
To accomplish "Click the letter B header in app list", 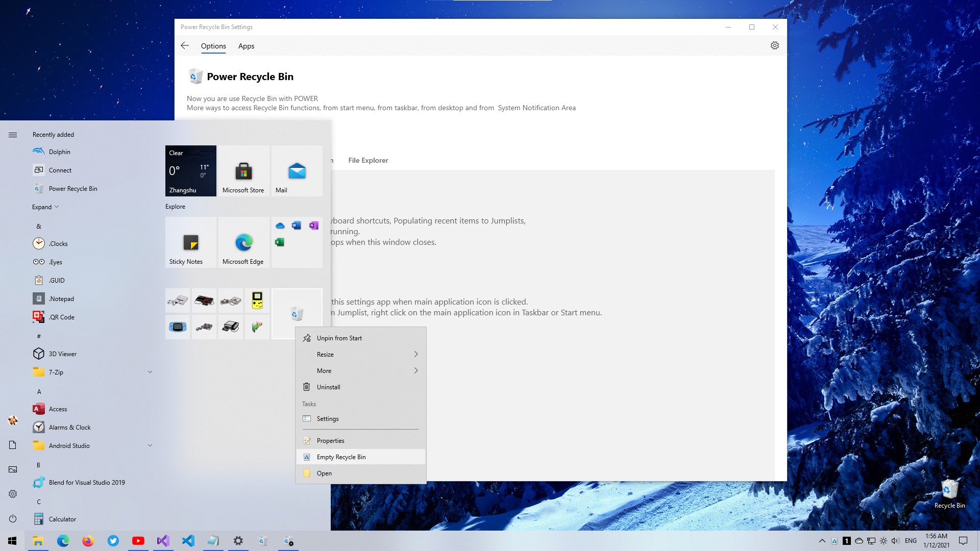I will point(39,465).
